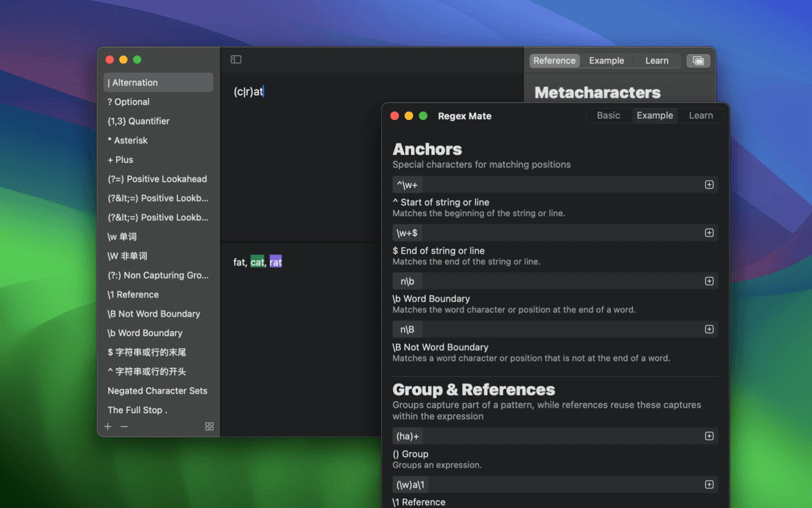Open the Learn tab in the Regex Mate window
Image resolution: width=812 pixels, height=508 pixels.
click(701, 116)
